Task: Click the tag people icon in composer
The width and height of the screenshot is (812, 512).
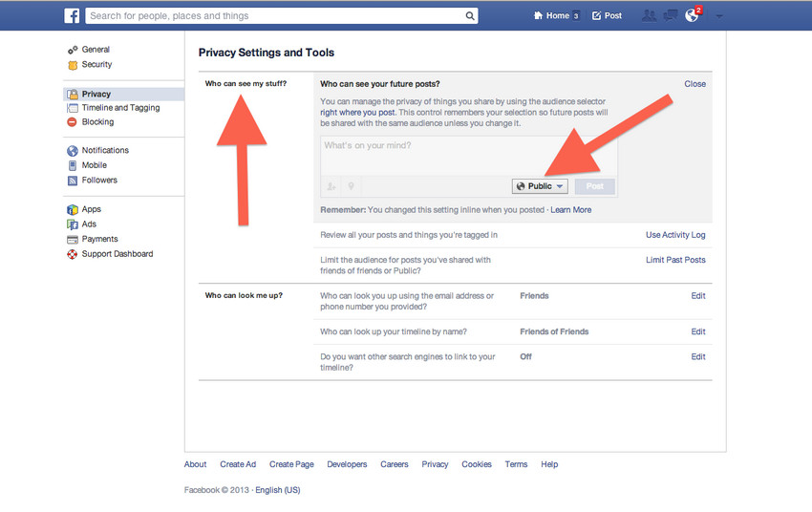Action: click(331, 186)
